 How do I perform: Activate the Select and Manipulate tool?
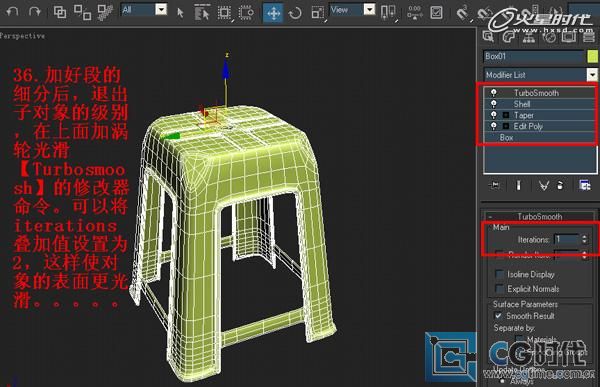414,12
